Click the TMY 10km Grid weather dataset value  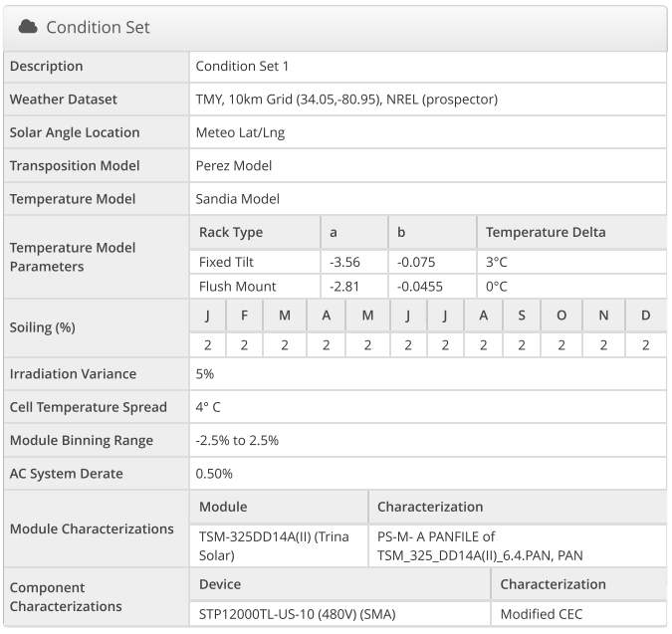pyautogui.click(x=346, y=100)
